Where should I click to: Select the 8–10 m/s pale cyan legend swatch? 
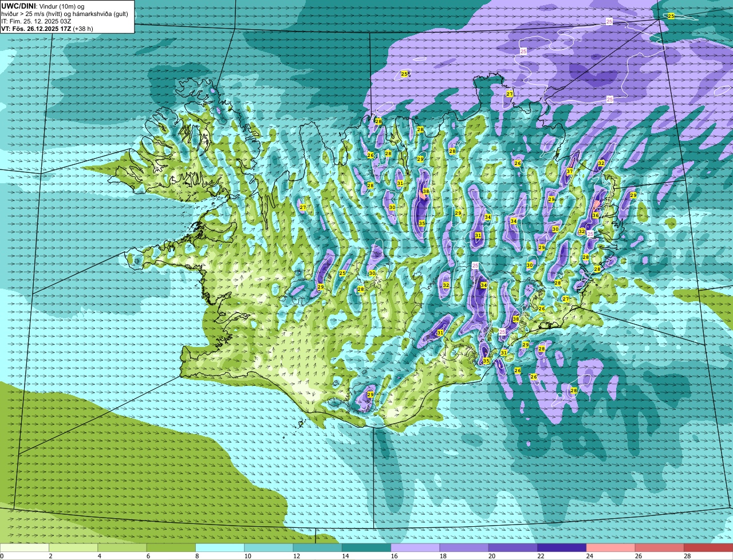[x=220, y=547]
